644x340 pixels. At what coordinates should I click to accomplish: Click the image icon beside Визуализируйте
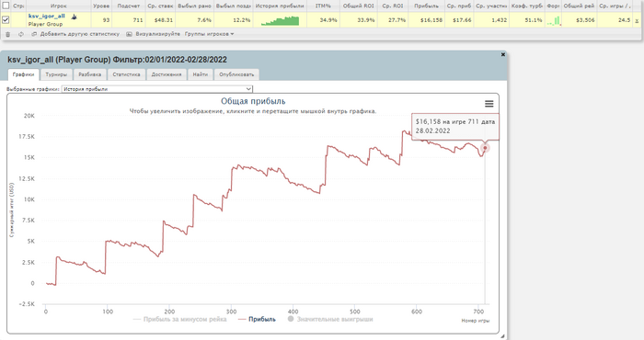(x=129, y=34)
